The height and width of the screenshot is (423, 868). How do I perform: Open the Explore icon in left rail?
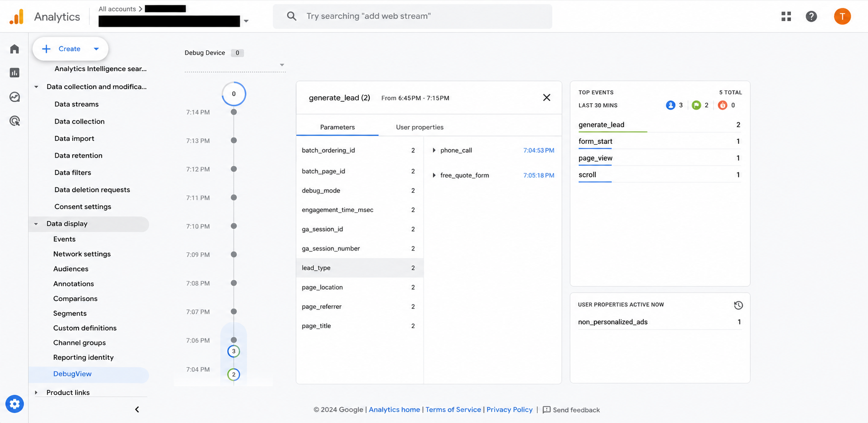(x=14, y=97)
